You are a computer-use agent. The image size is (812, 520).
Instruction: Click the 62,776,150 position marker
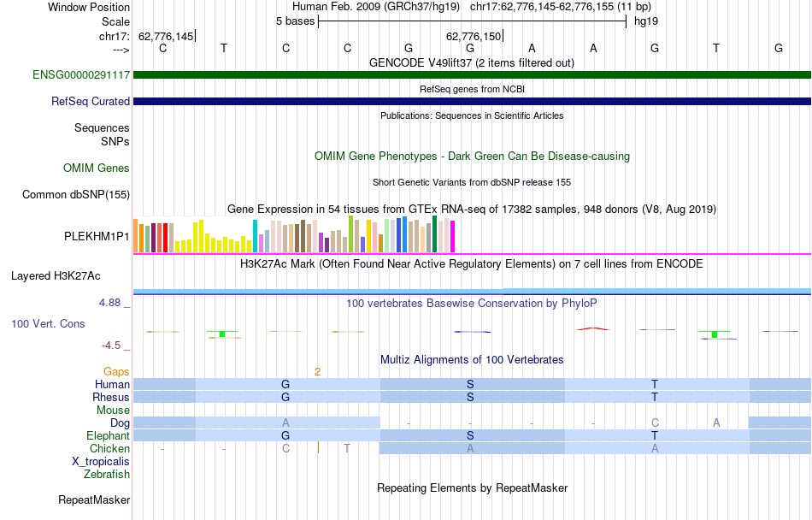pyautogui.click(x=474, y=36)
